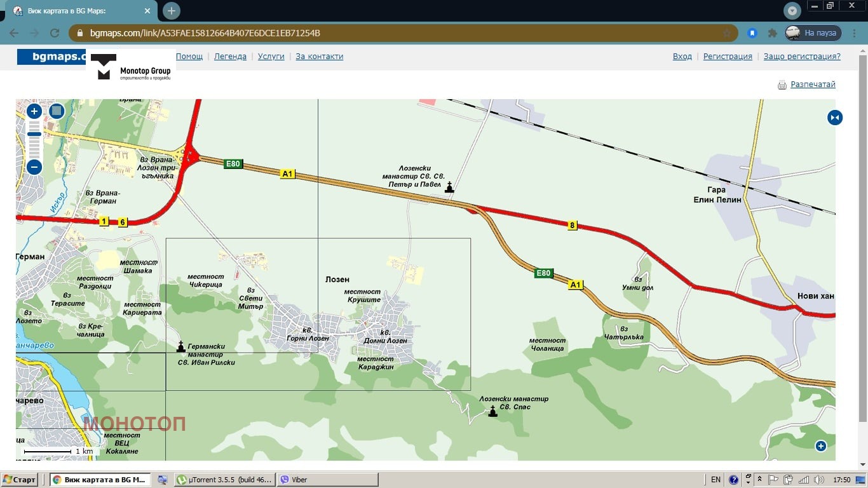This screenshot has height=488, width=868.
Task: Bookmark this page with the star icon
Action: 727,33
